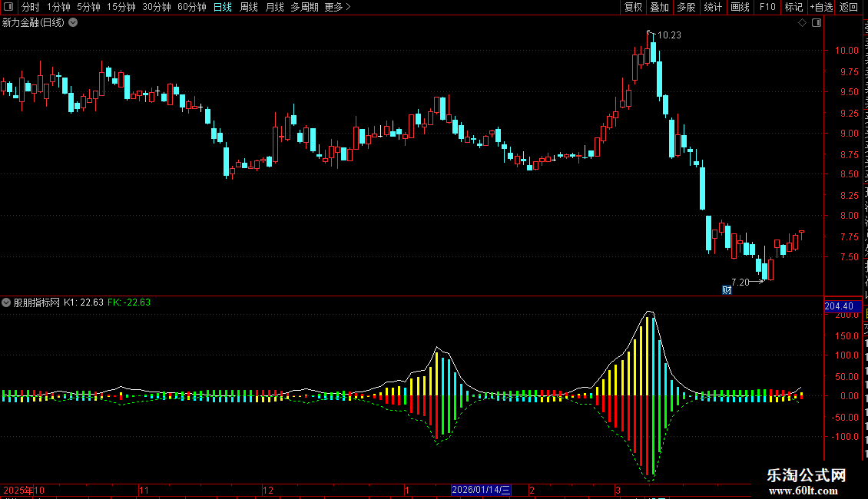Toggle the right side panel icon
The image size is (868, 499).
pyautogui.click(x=817, y=23)
